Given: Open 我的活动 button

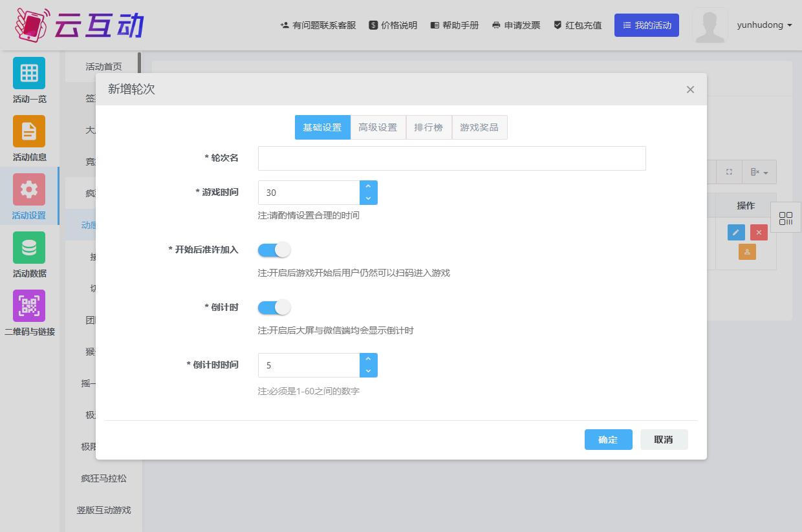Looking at the screenshot, I should [x=647, y=25].
